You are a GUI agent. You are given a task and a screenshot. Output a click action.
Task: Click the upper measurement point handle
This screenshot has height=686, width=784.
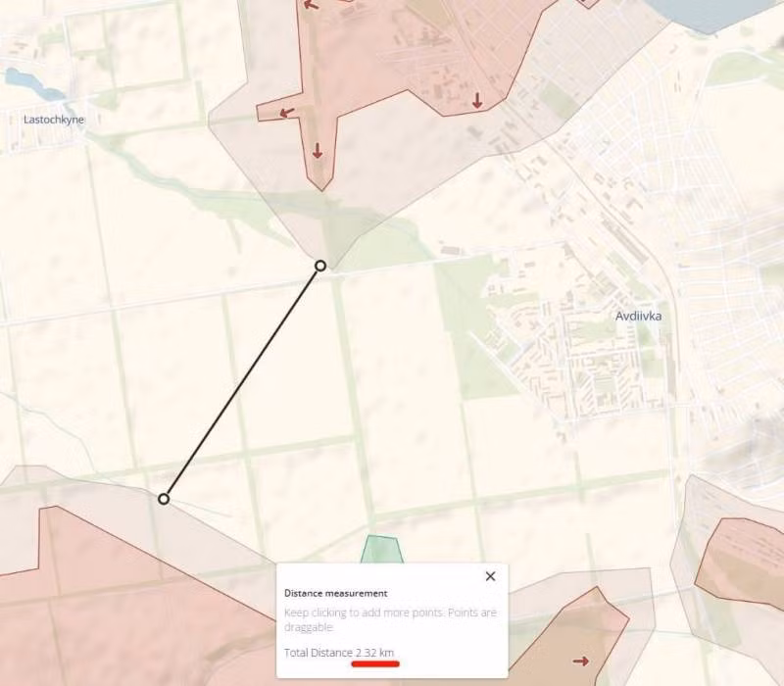click(320, 266)
